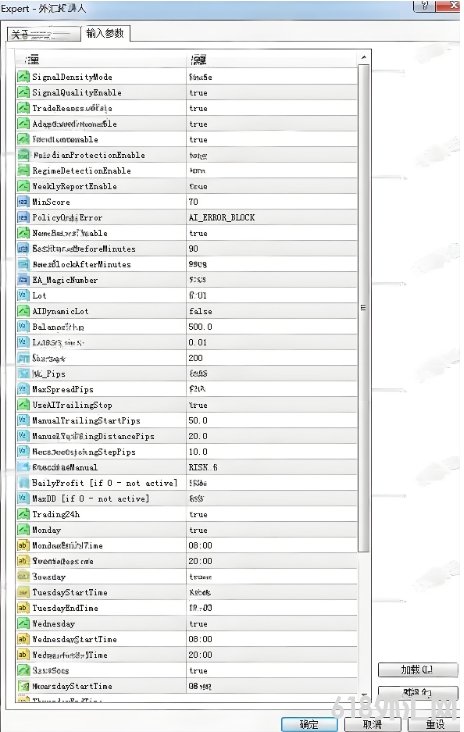Click the icon beside MaxSpreadPips

point(23,389)
